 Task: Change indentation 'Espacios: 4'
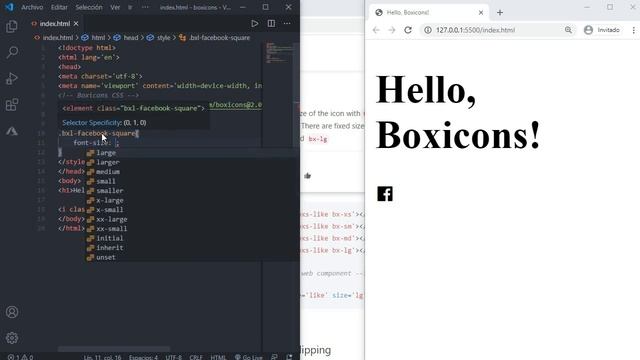pos(143,357)
